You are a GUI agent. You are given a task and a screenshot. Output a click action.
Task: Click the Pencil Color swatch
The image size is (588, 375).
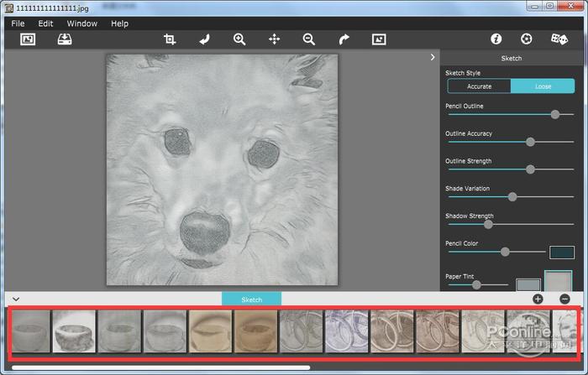tap(561, 252)
